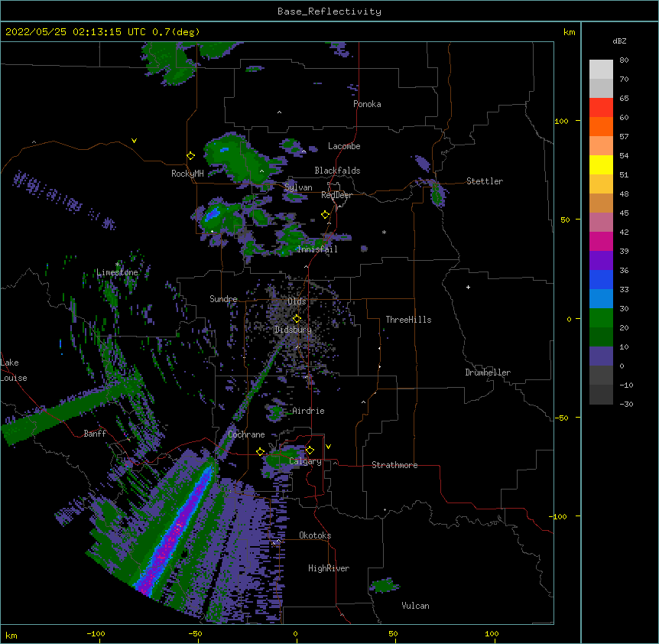This screenshot has width=659, height=644.
Task: Click the Base_Reflectivity title text
Action: (x=329, y=11)
